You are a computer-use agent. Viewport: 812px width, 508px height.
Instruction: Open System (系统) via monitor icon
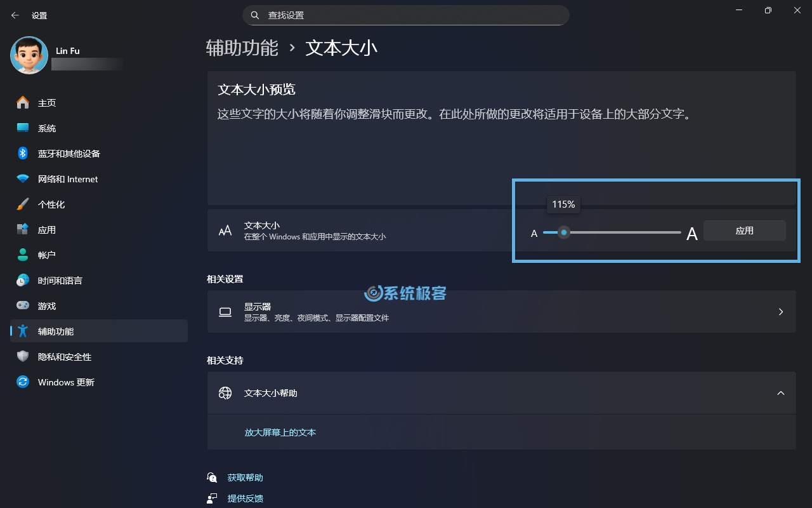click(23, 128)
